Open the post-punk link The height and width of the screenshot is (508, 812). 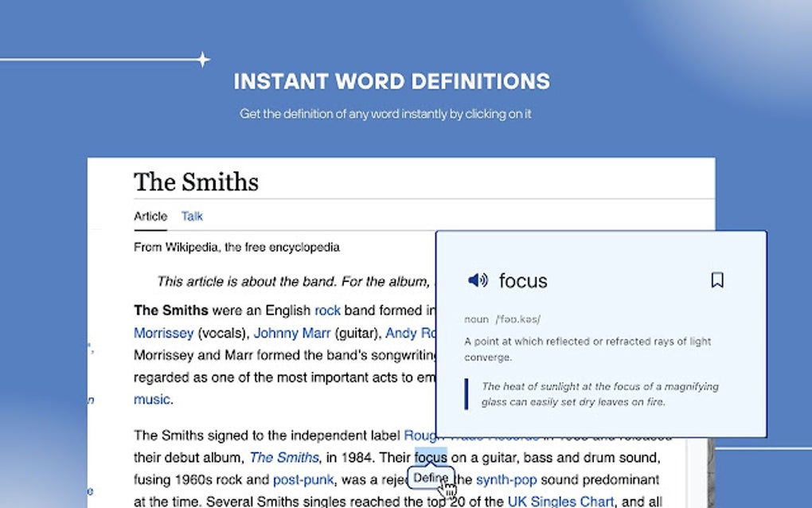click(303, 480)
